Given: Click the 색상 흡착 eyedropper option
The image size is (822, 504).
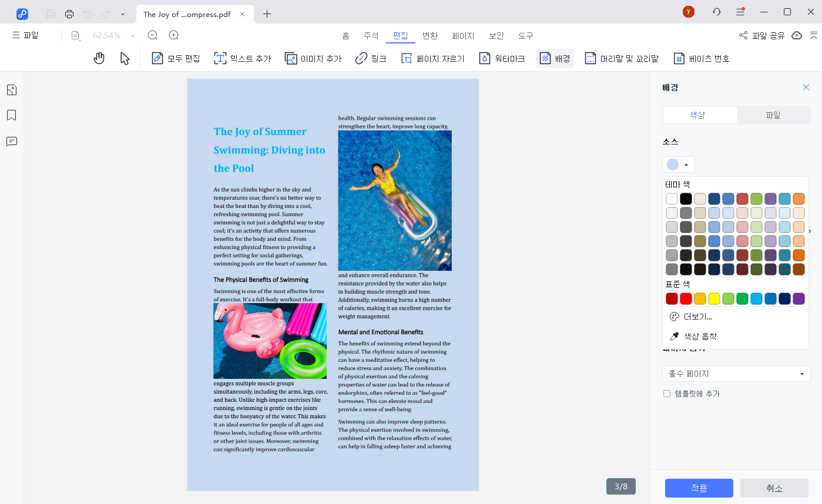Looking at the screenshot, I should pos(694,337).
